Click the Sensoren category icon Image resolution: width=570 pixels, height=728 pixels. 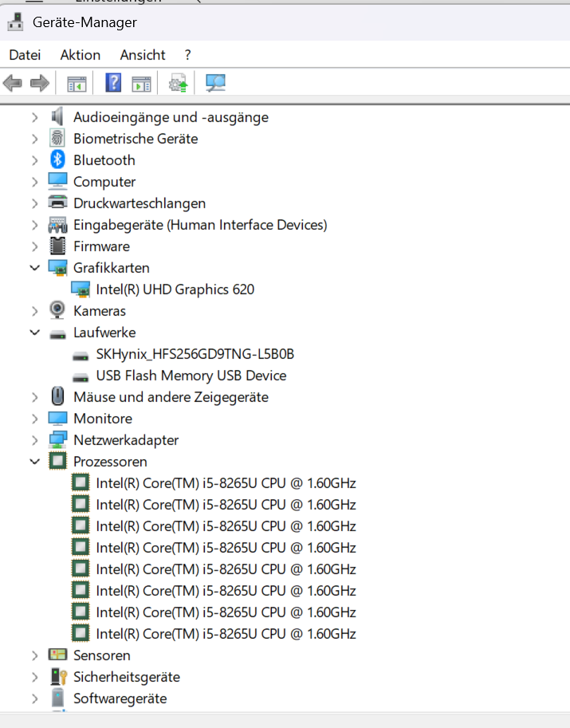click(57, 655)
